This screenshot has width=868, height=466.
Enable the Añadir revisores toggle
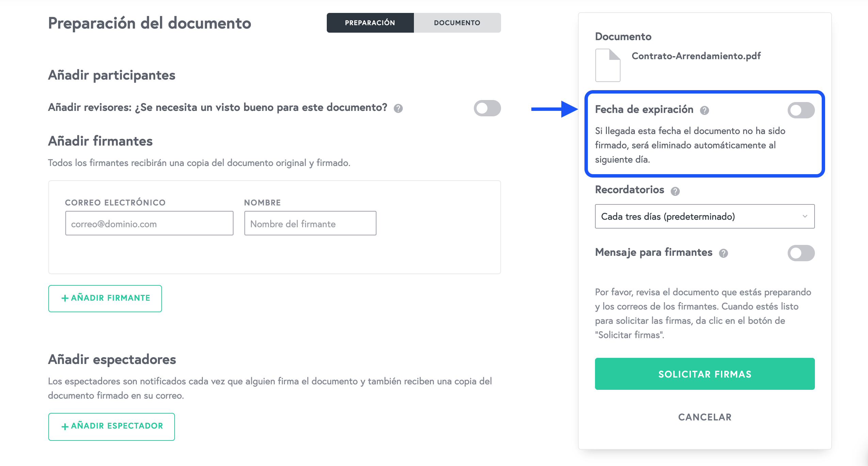coord(487,108)
